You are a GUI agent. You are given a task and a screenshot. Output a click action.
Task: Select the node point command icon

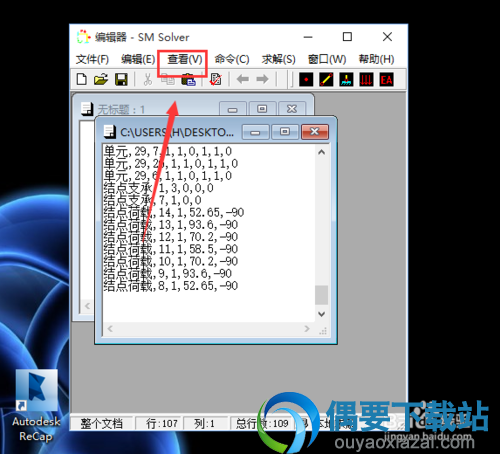tap(306, 80)
